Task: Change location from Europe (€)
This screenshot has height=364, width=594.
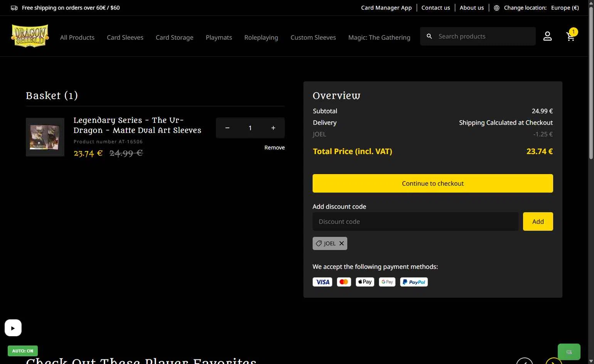Action: click(565, 8)
